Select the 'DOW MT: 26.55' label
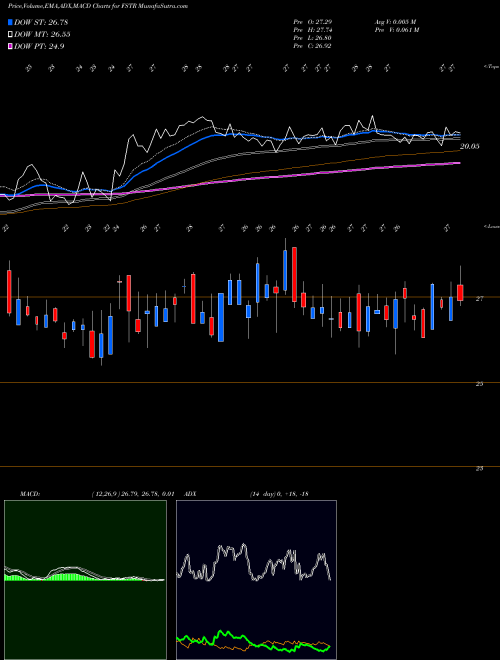 point(42,35)
